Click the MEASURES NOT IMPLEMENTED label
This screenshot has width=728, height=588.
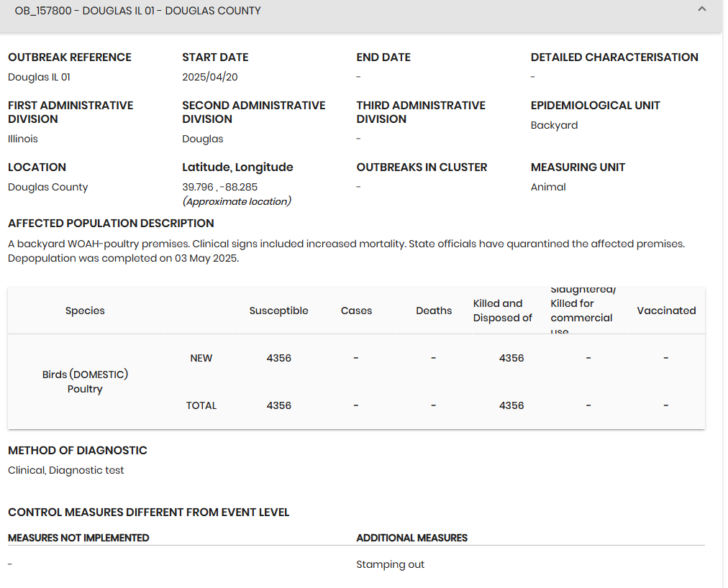[78, 538]
